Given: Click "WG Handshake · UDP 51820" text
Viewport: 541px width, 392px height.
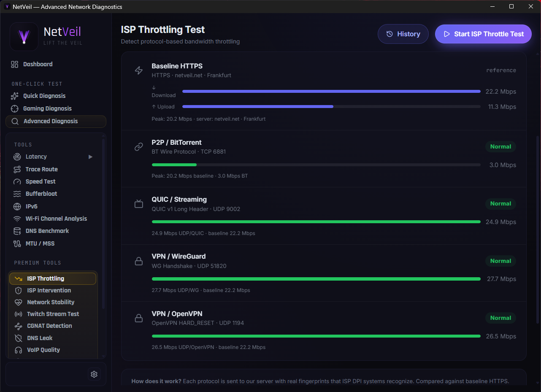Looking at the screenshot, I should [x=189, y=266].
